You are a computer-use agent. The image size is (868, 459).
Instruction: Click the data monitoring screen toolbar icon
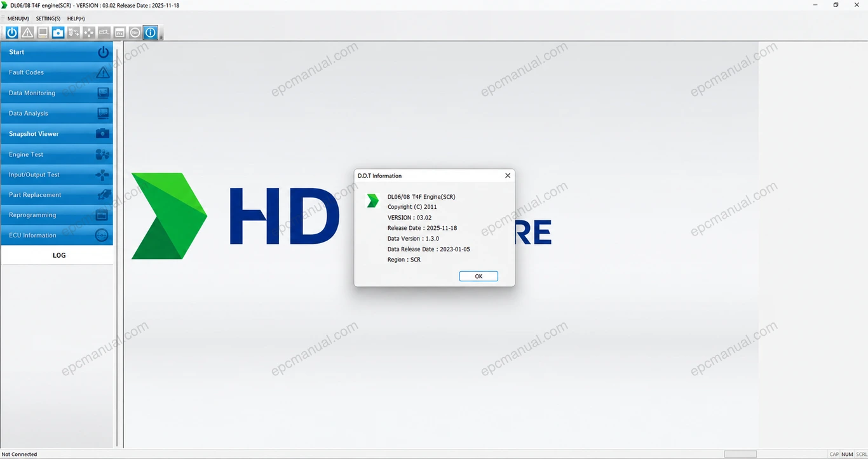43,32
